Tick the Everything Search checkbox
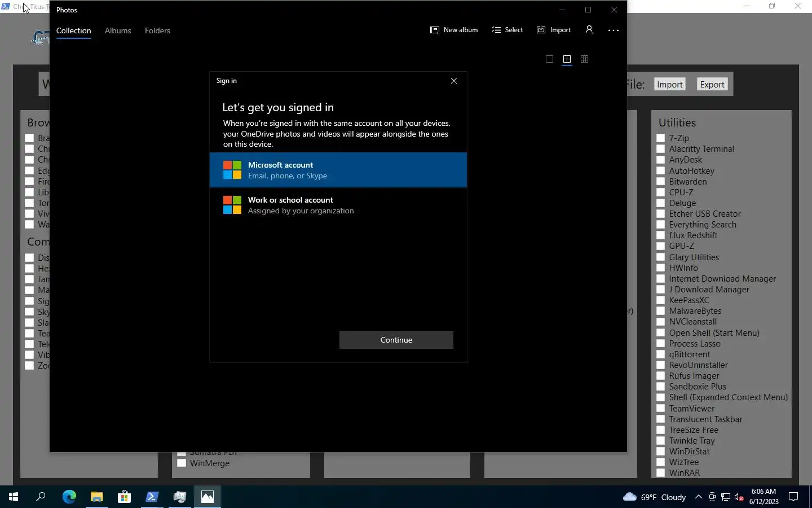812x508 pixels. click(x=660, y=225)
